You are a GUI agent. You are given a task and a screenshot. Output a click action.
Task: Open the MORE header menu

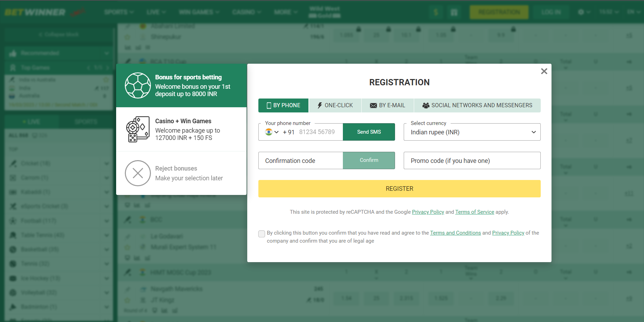[286, 12]
